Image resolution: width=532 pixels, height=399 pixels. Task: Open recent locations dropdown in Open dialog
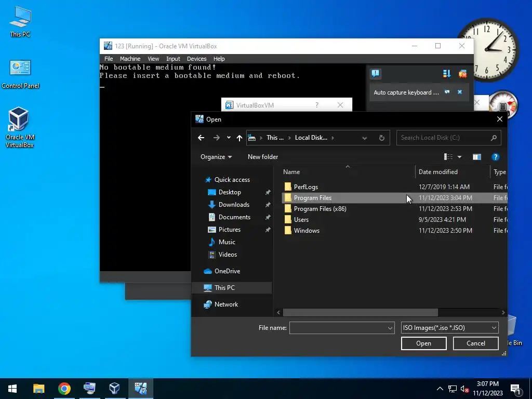tap(229, 138)
